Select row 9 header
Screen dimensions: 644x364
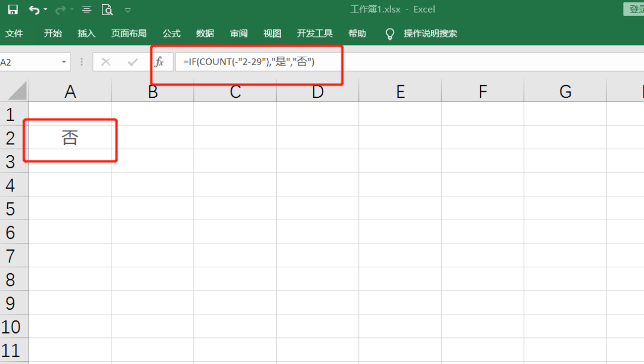point(14,303)
